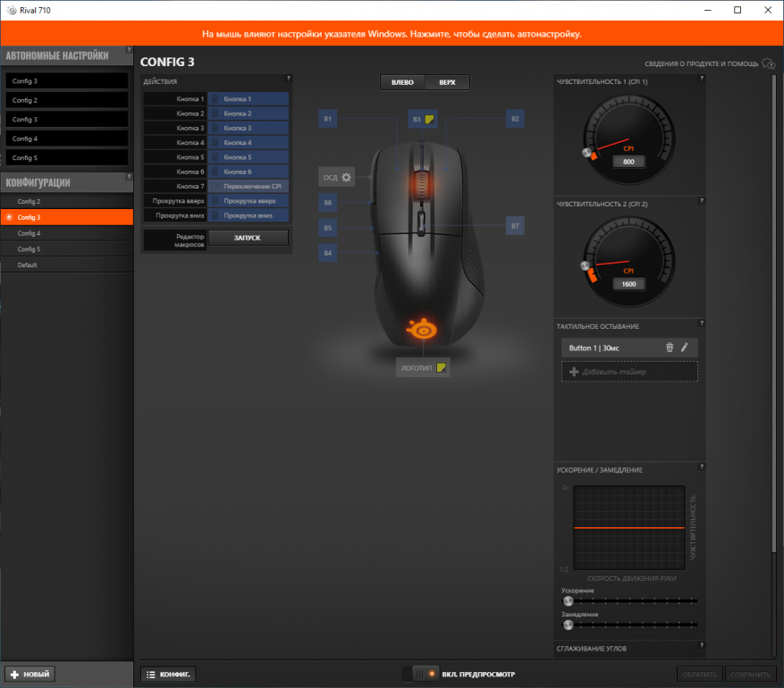
Task: Click the acceleration curve graph
Action: [x=629, y=527]
